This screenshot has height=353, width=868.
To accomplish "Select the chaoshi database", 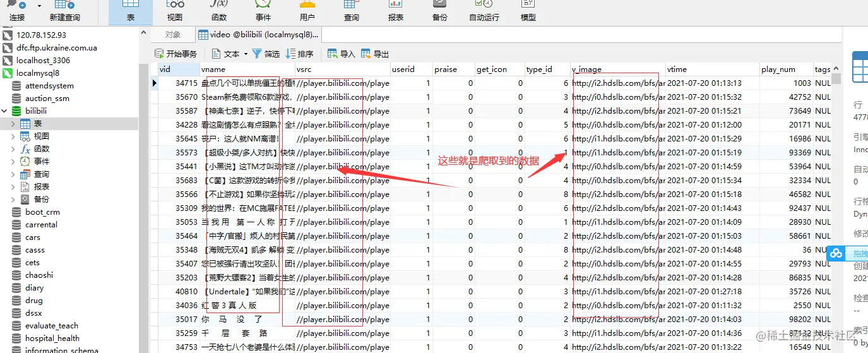I will (39, 275).
